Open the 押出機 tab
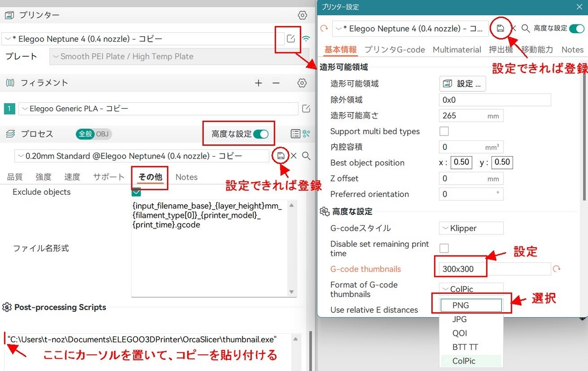The image size is (588, 371). click(501, 49)
